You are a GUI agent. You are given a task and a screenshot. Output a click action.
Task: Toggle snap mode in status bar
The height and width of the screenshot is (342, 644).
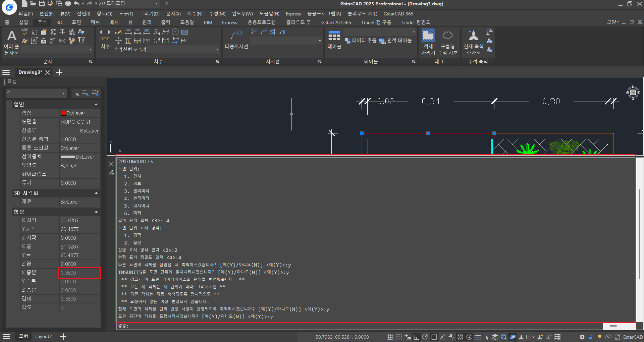(390, 337)
